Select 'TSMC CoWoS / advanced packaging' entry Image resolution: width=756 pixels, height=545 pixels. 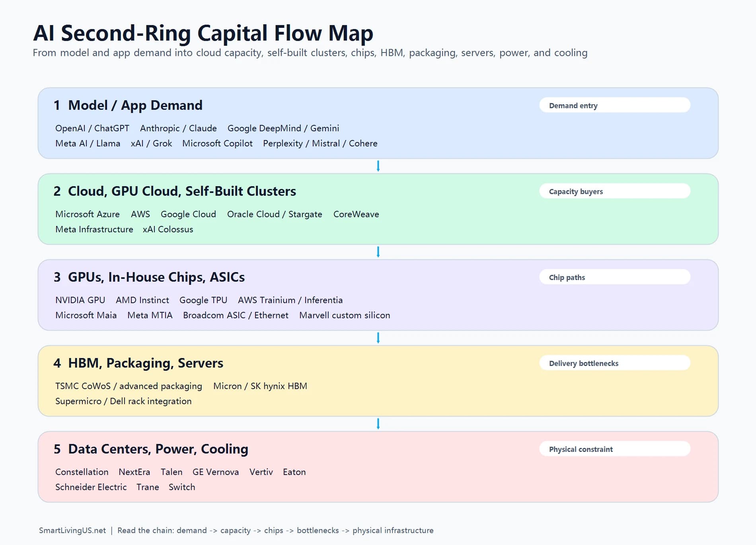click(x=129, y=386)
